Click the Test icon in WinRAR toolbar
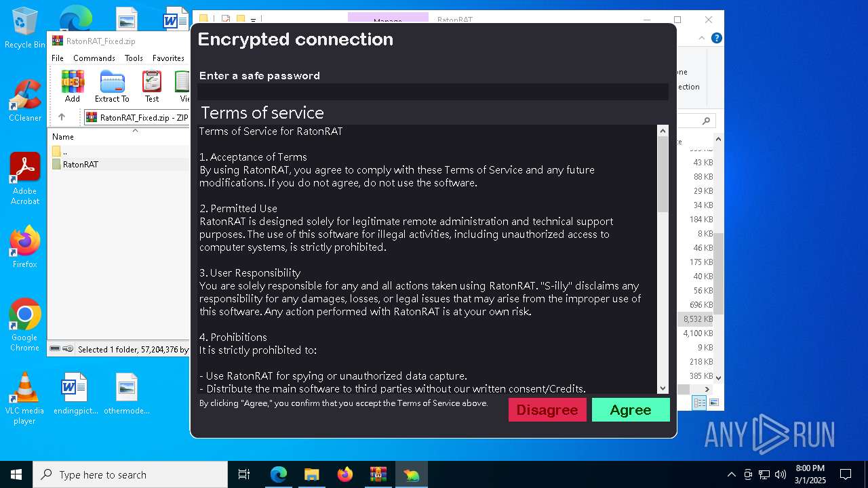This screenshot has width=868, height=488. [x=152, y=86]
